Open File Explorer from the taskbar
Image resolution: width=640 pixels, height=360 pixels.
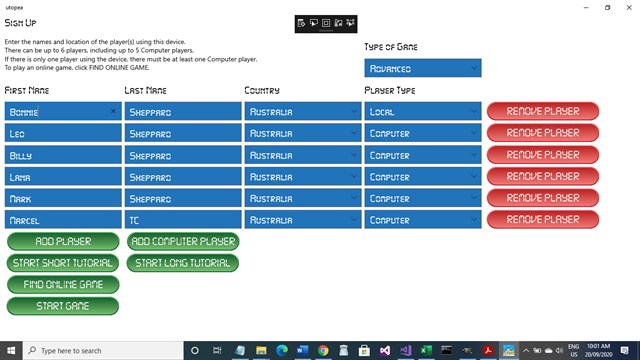click(261, 351)
